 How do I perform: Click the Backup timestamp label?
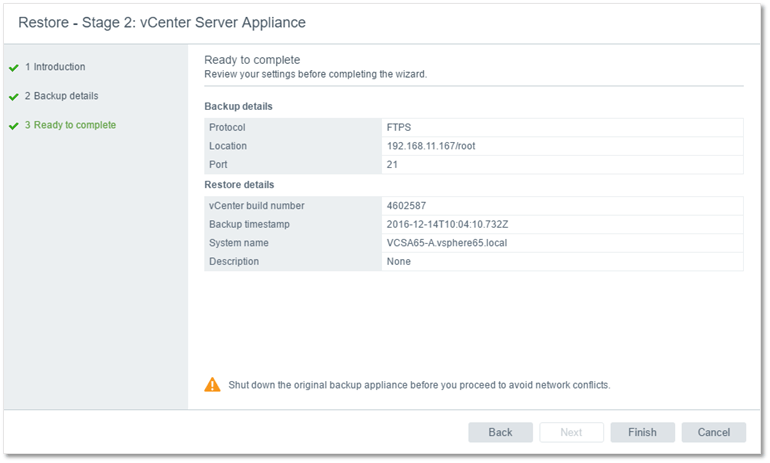249,224
